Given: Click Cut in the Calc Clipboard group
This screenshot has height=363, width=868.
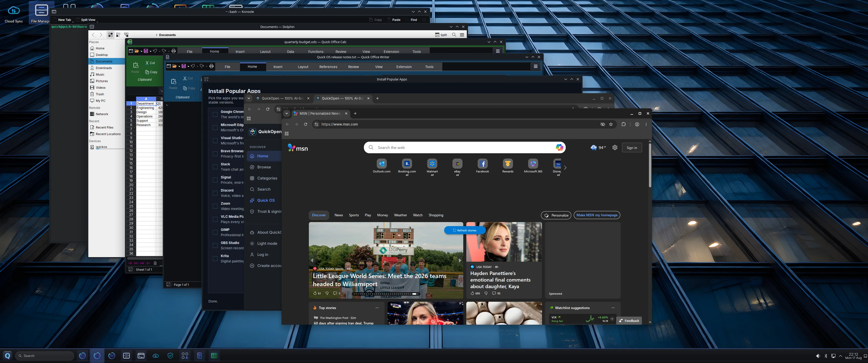Looking at the screenshot, I should click(x=150, y=63).
